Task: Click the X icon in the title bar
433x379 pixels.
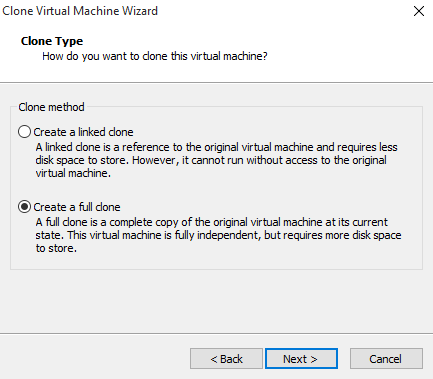Action: pyautogui.click(x=419, y=11)
